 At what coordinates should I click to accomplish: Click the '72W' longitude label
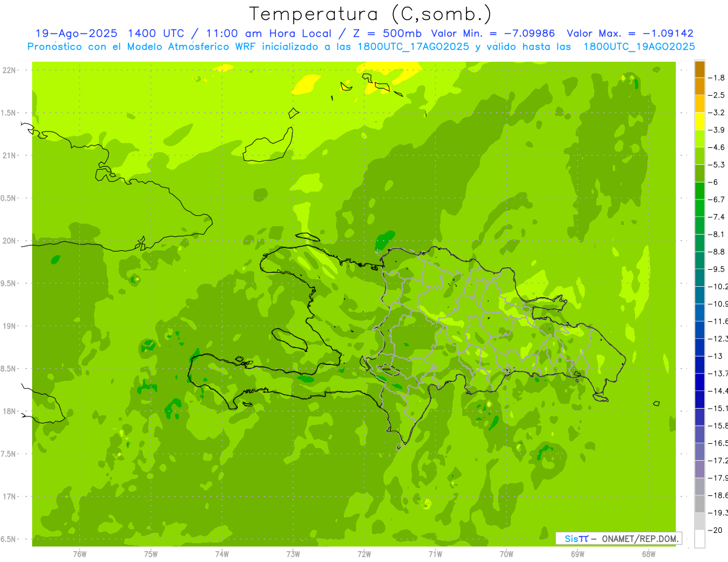(364, 554)
